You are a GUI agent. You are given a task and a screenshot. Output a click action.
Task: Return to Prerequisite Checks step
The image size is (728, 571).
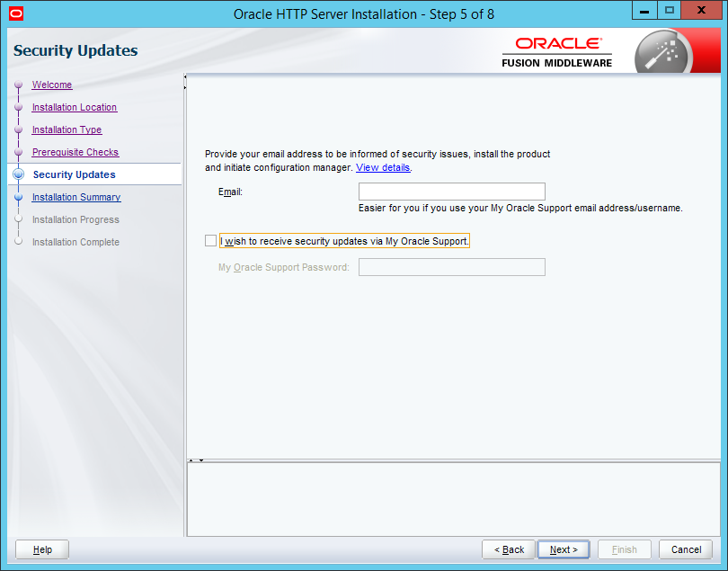click(x=75, y=153)
